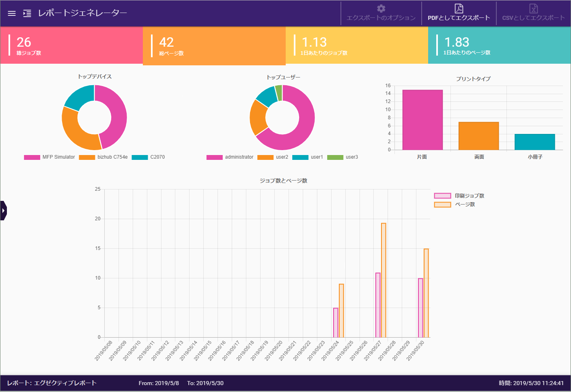Screen dimensions: 571x392
Task: Toggle MFP Simulator legend entry
Action: coord(50,157)
